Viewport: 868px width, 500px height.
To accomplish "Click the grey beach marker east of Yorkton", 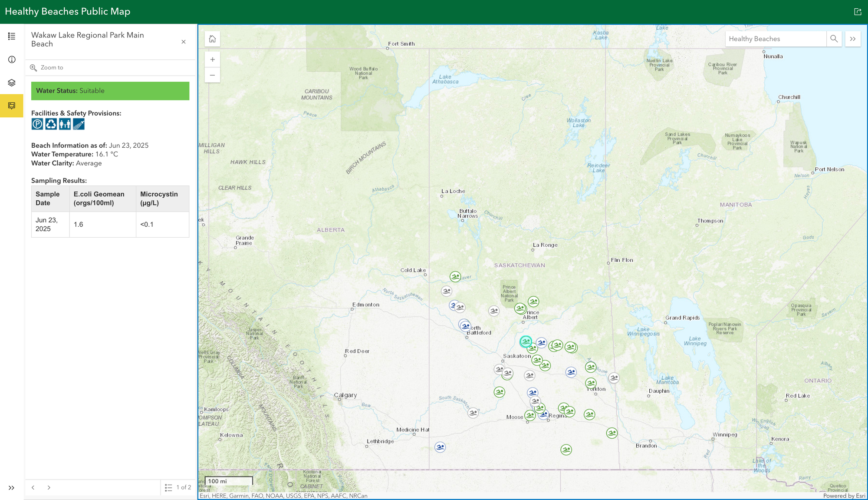I will pos(614,378).
